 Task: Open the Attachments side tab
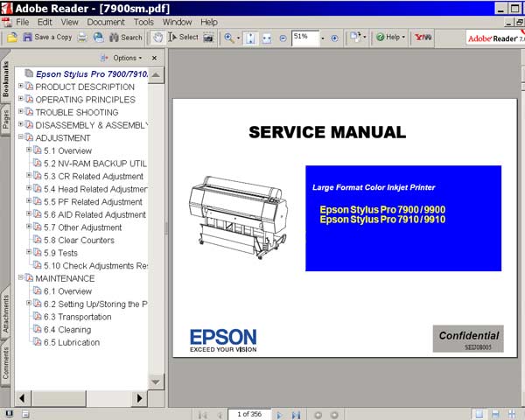coord(6,313)
